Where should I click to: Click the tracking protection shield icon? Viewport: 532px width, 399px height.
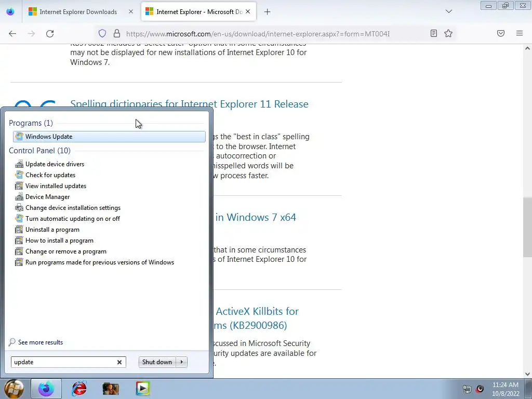(102, 33)
